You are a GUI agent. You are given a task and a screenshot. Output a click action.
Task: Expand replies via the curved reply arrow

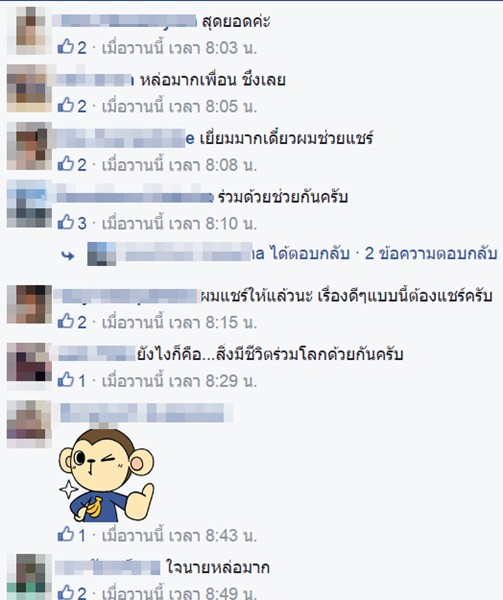coord(68,256)
